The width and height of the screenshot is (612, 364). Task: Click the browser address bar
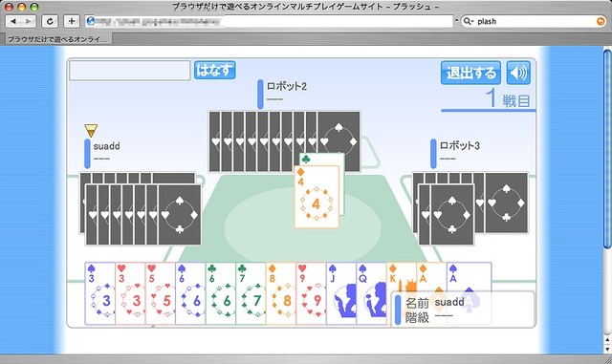tap(270, 21)
